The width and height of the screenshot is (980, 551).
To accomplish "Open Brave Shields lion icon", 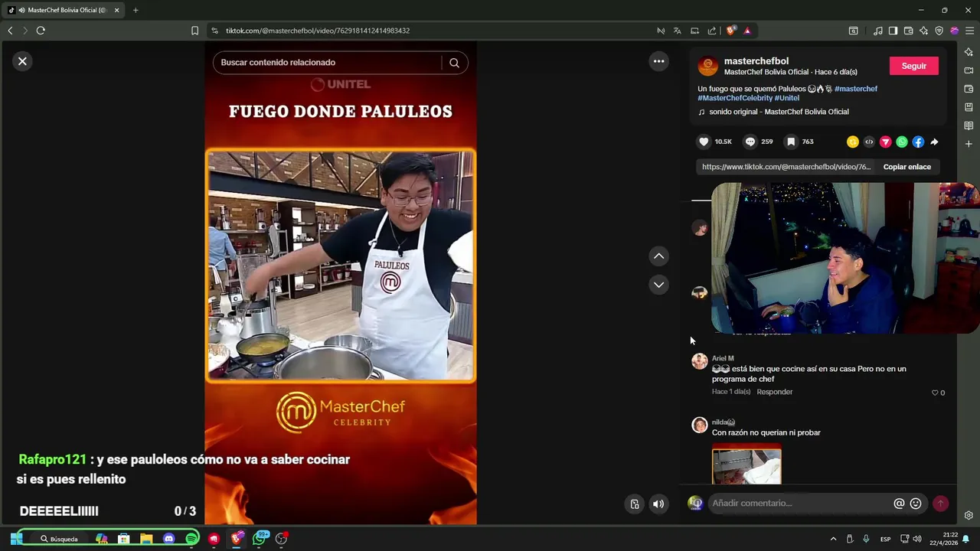I will (730, 31).
